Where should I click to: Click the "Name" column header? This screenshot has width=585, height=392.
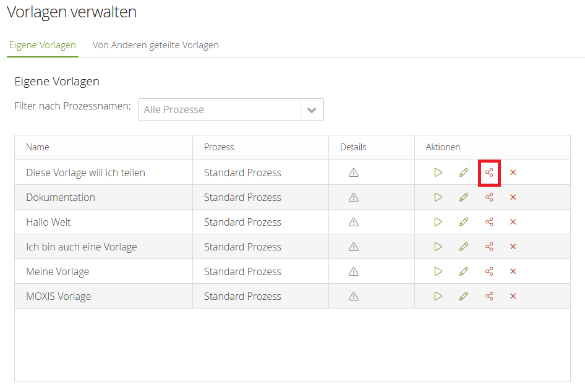[37, 147]
